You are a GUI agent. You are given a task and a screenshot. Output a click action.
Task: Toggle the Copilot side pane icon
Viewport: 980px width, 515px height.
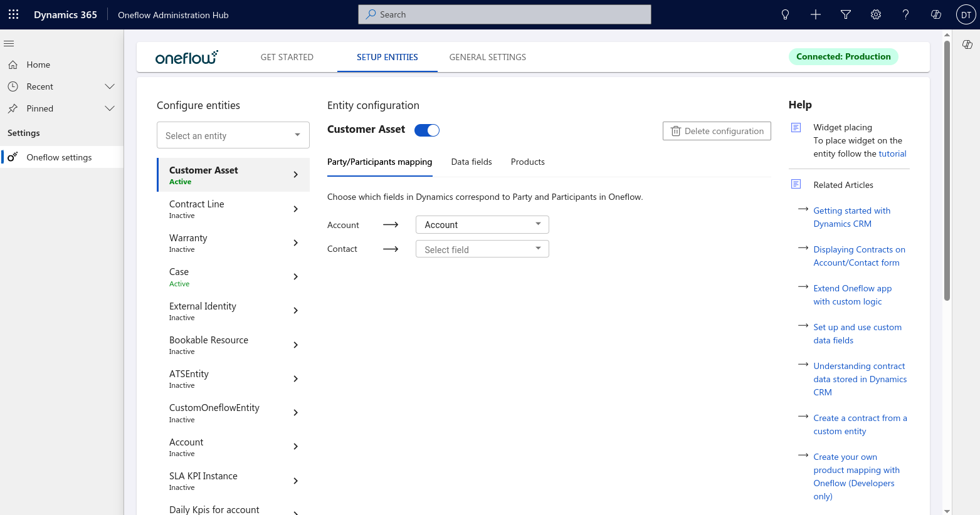click(x=967, y=44)
